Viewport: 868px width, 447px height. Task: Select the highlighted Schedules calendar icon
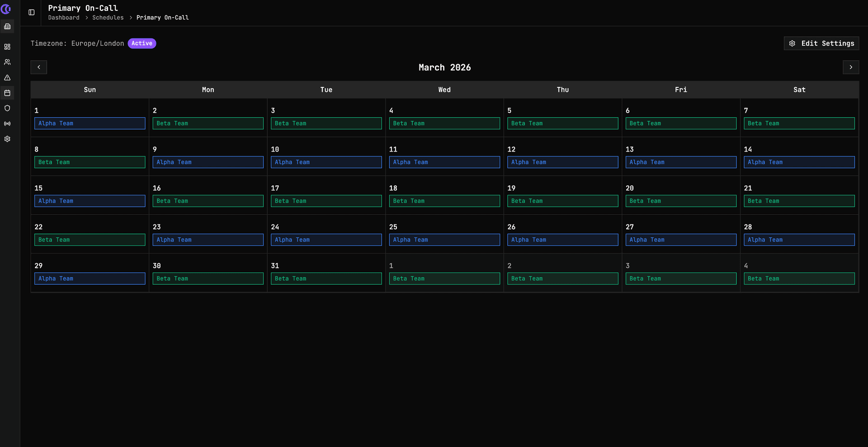(7, 93)
